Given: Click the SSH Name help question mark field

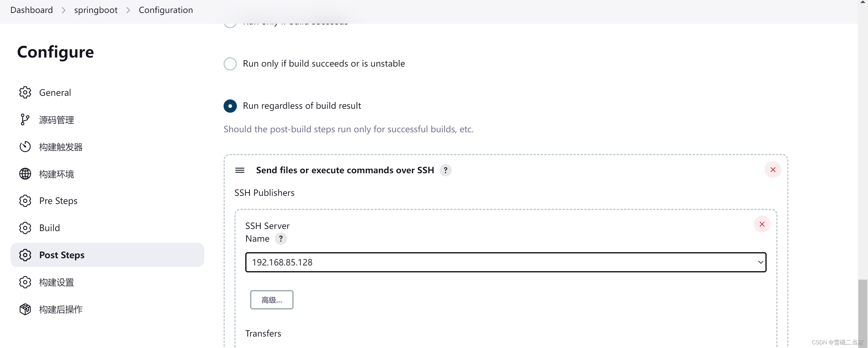Looking at the screenshot, I should (281, 238).
